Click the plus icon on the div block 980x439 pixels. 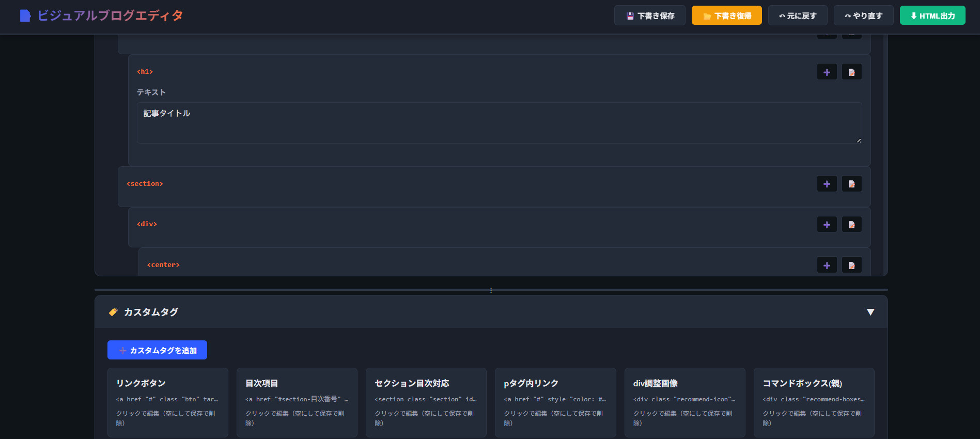click(827, 225)
